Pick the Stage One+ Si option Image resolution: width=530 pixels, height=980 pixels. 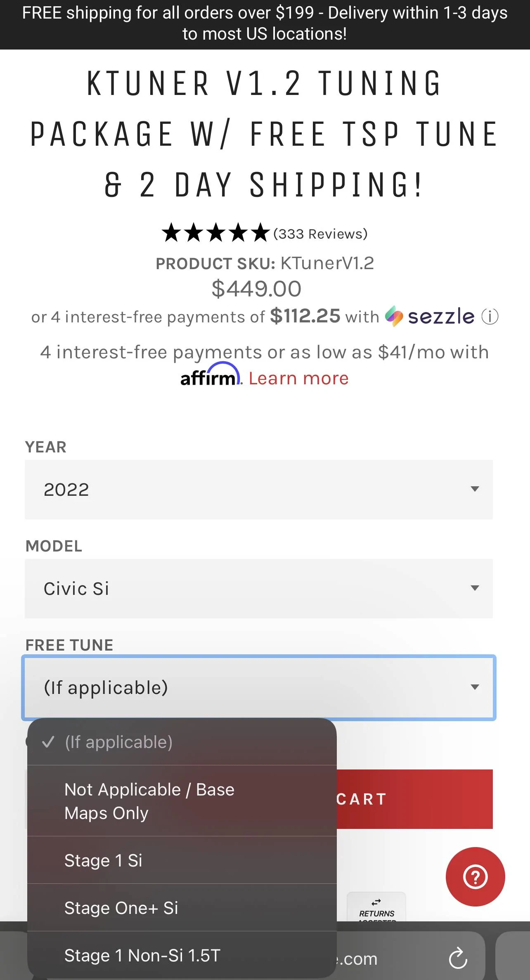121,908
